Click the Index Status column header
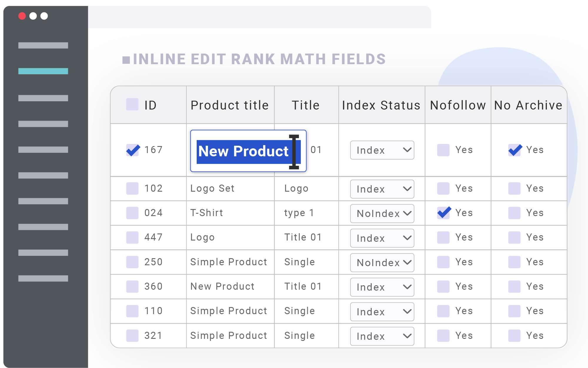 click(x=381, y=105)
